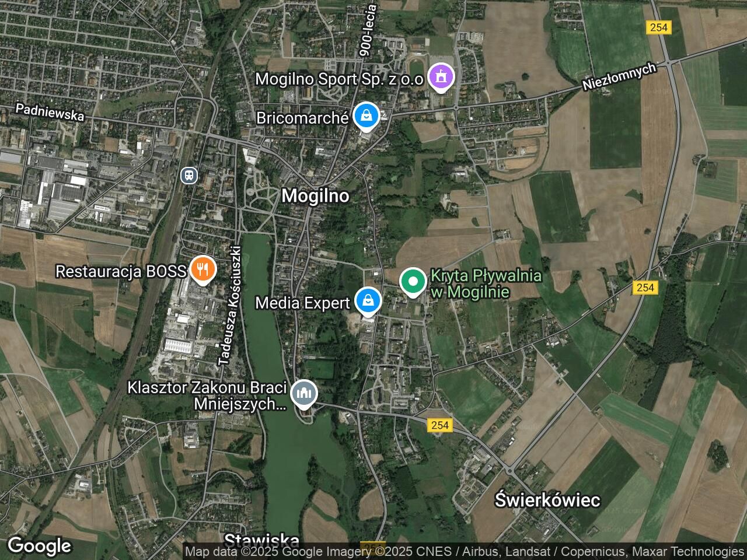Viewport: 747px width, 560px height.
Task: Select the Tadeusza Kościuszki street label
Action: point(229,306)
